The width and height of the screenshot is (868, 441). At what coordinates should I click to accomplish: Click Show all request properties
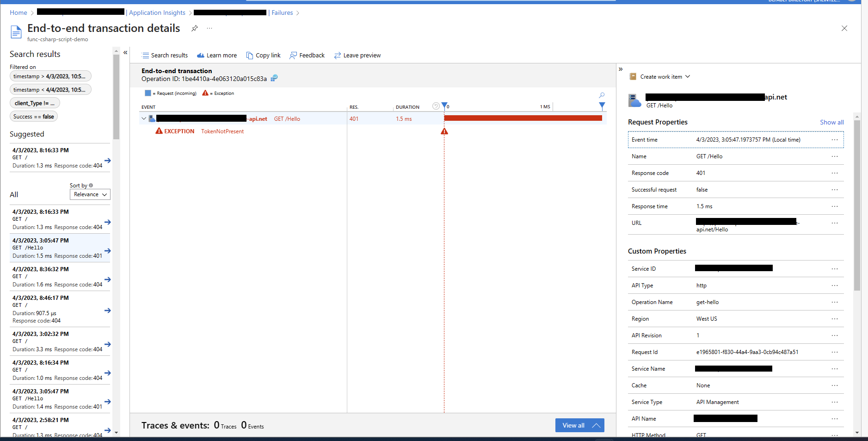[x=832, y=122]
